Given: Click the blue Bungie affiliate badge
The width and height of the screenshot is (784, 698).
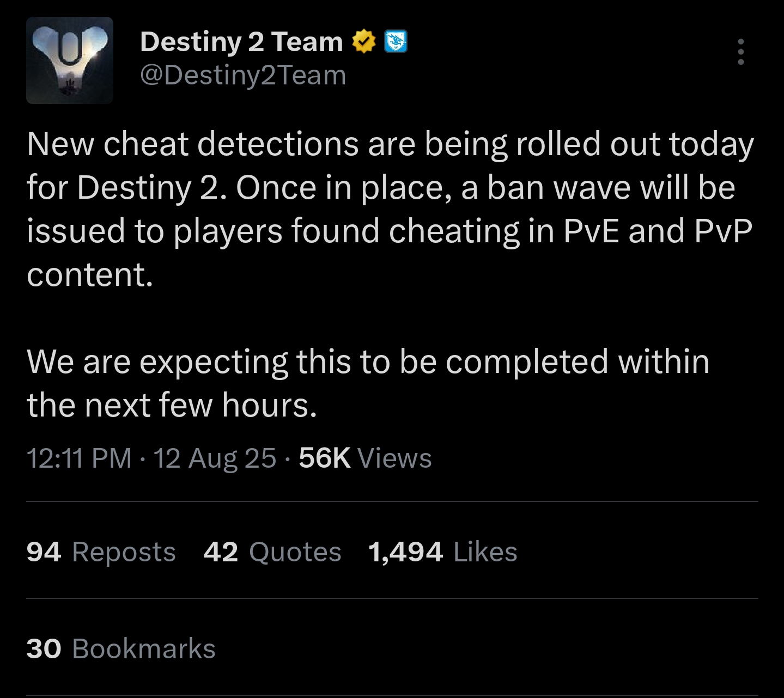Looking at the screenshot, I should click(x=396, y=42).
